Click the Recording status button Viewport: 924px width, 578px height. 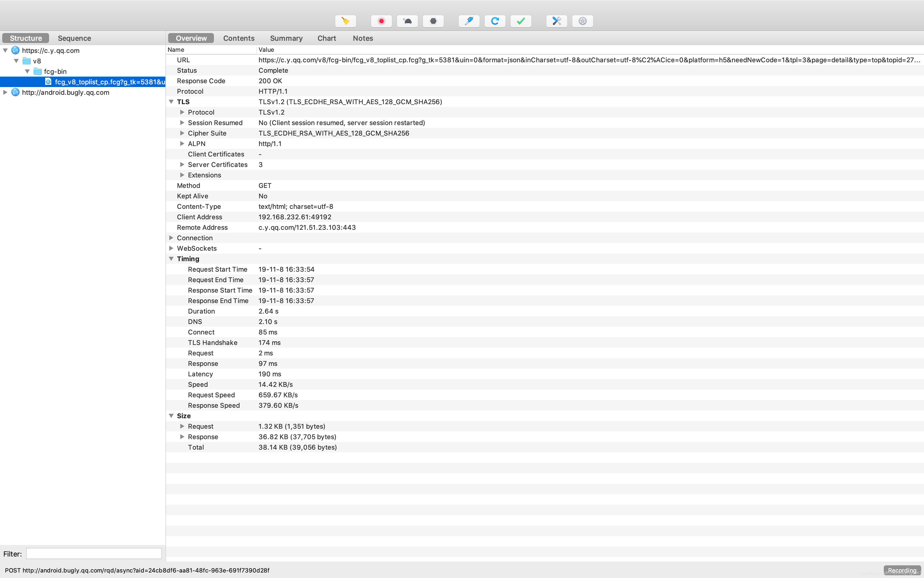[902, 570]
